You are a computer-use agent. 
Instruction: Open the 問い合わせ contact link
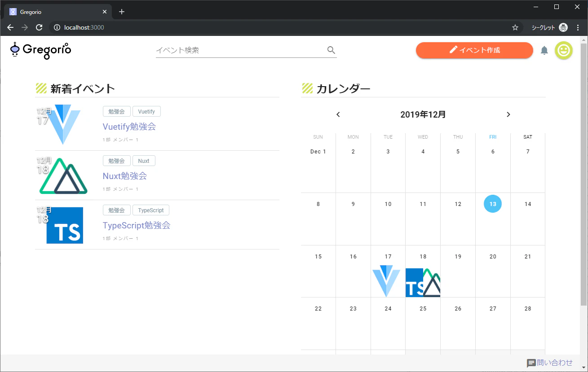point(550,363)
